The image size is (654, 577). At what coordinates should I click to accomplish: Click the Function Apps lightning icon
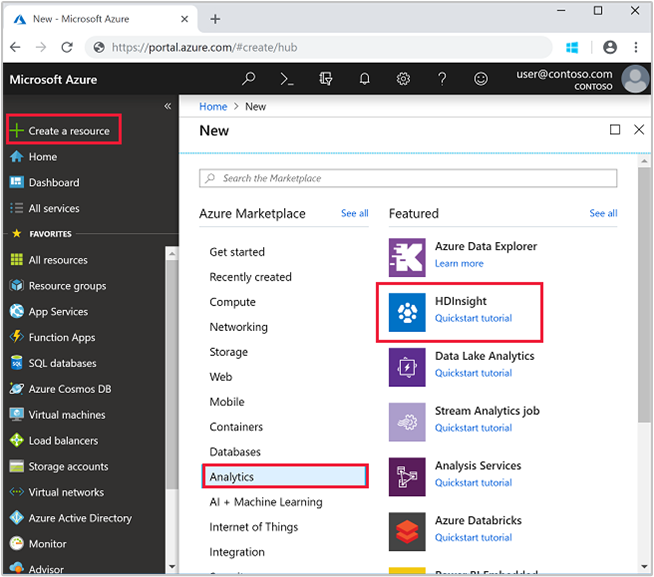pyautogui.click(x=17, y=337)
